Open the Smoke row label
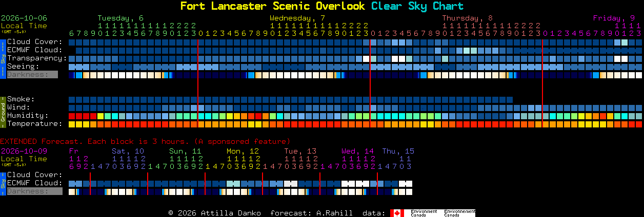 point(21,99)
